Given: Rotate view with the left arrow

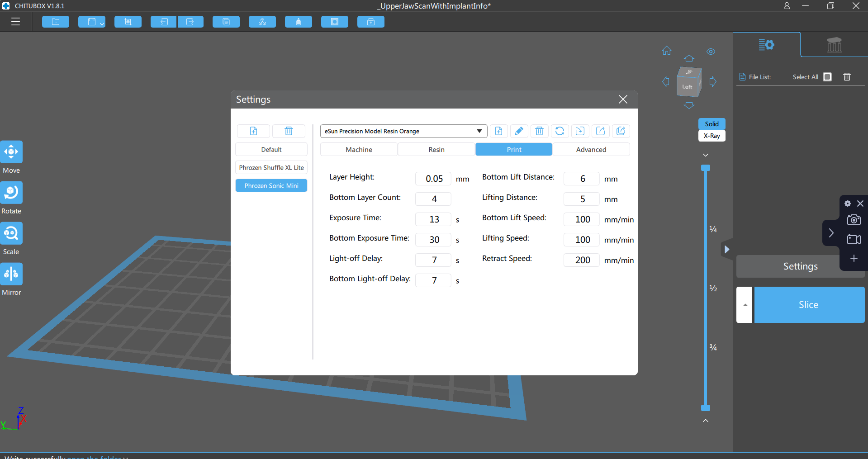Looking at the screenshot, I should coord(666,82).
